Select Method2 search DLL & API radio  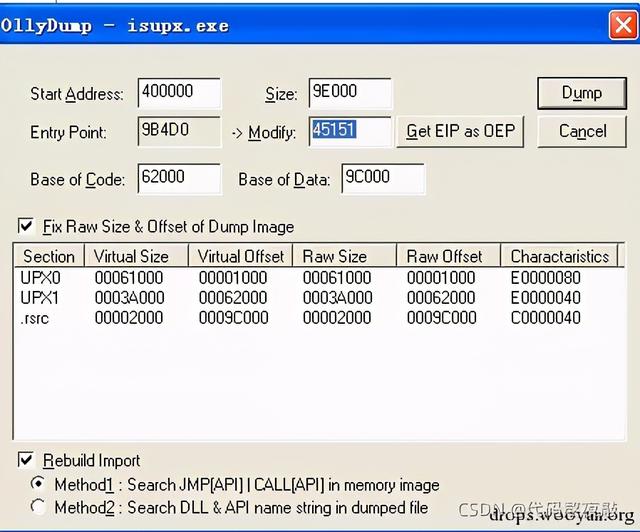click(38, 507)
